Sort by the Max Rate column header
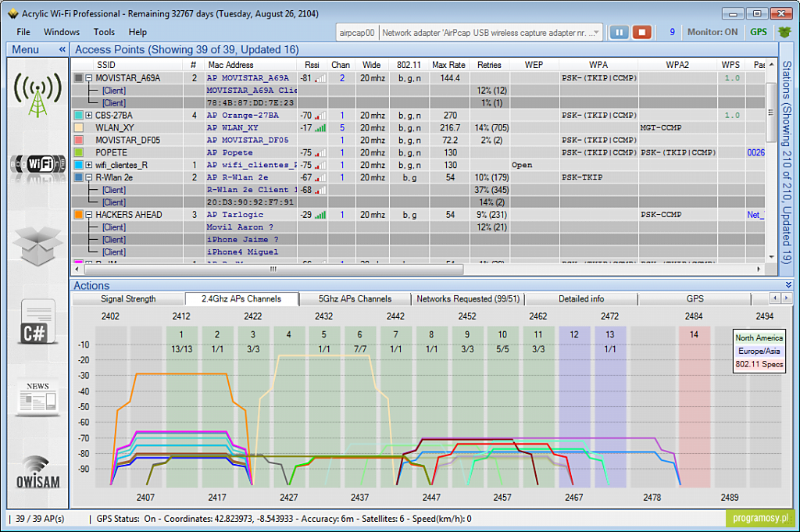Screen dimensions: 800x532 click(448, 65)
